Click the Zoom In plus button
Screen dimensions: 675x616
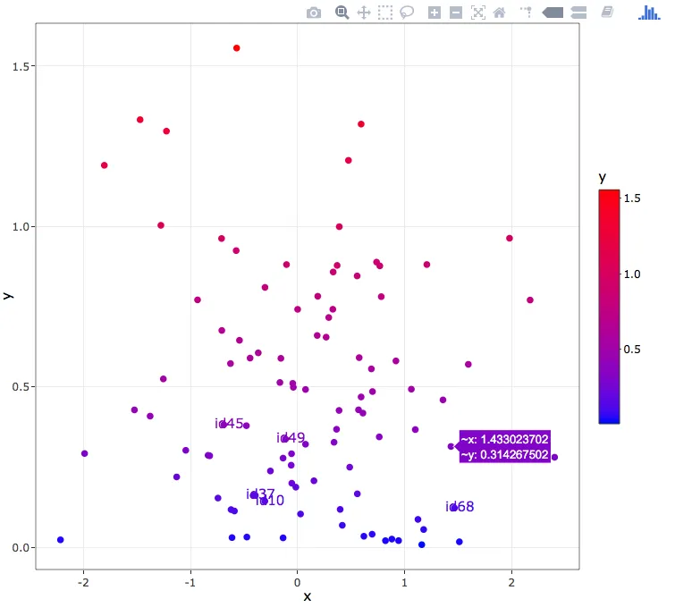tap(435, 13)
